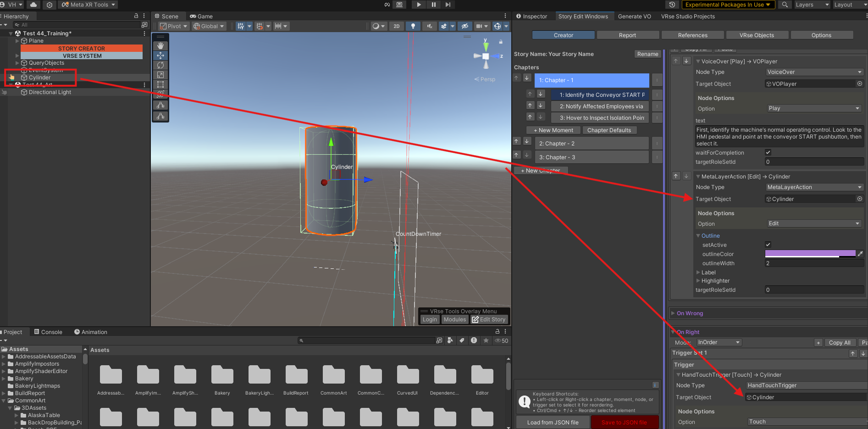Select Directional Light in Hierarchy
This screenshot has width=868, height=429.
click(50, 92)
